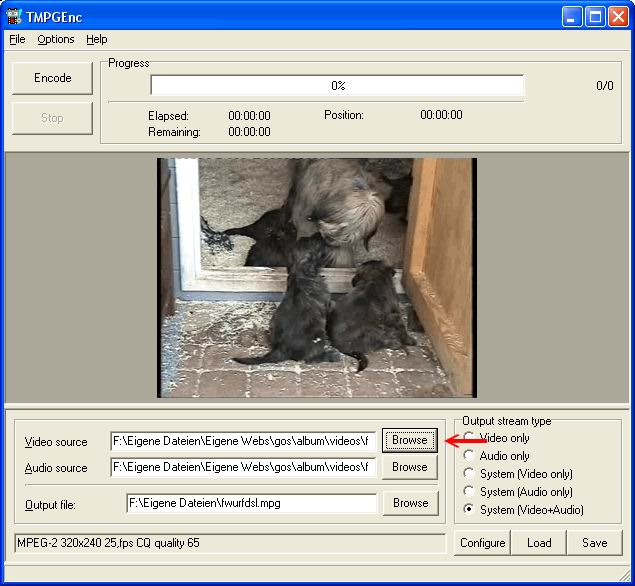Open the File menu
The image size is (635, 586).
pos(17,39)
